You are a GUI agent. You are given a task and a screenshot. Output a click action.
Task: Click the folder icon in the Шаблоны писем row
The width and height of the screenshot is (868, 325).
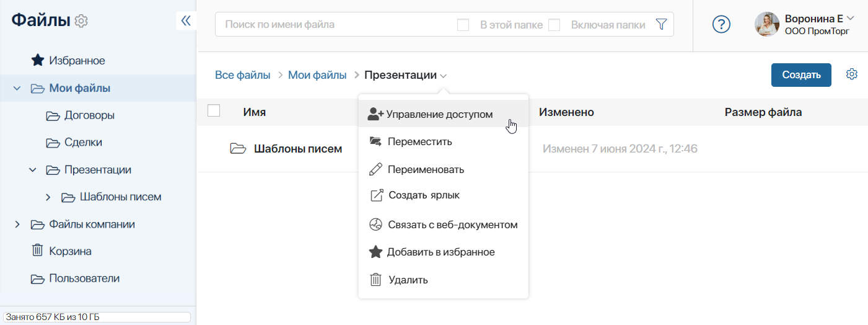[237, 149]
